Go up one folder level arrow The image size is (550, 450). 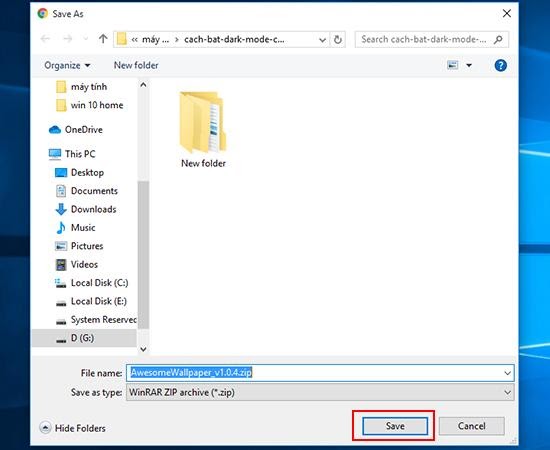[103, 39]
